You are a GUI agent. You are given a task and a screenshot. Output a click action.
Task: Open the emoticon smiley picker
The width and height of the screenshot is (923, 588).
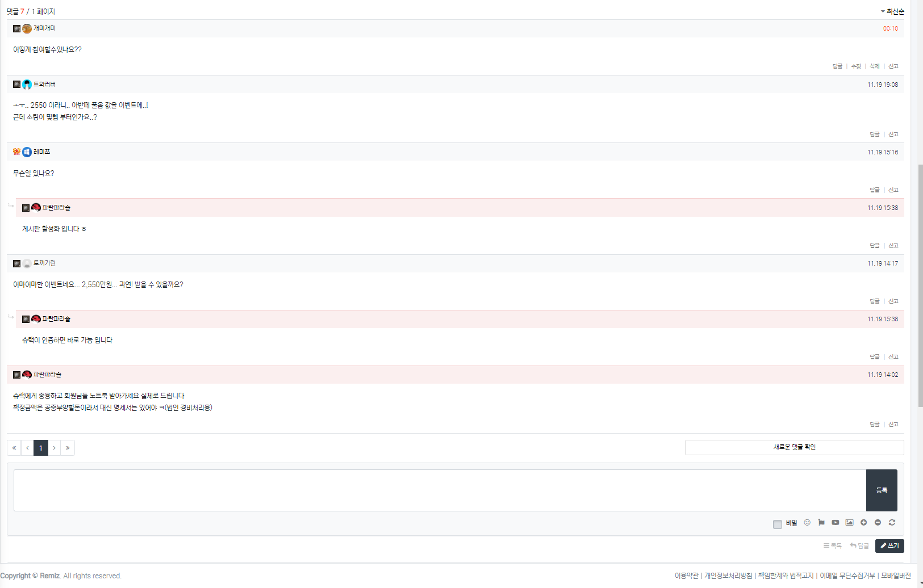[807, 523]
